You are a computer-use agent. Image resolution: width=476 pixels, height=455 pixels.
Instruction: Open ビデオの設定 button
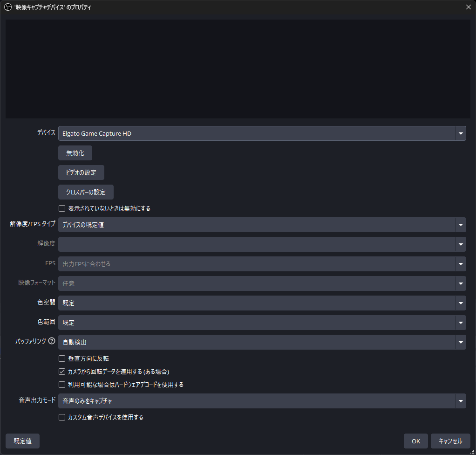pos(82,172)
